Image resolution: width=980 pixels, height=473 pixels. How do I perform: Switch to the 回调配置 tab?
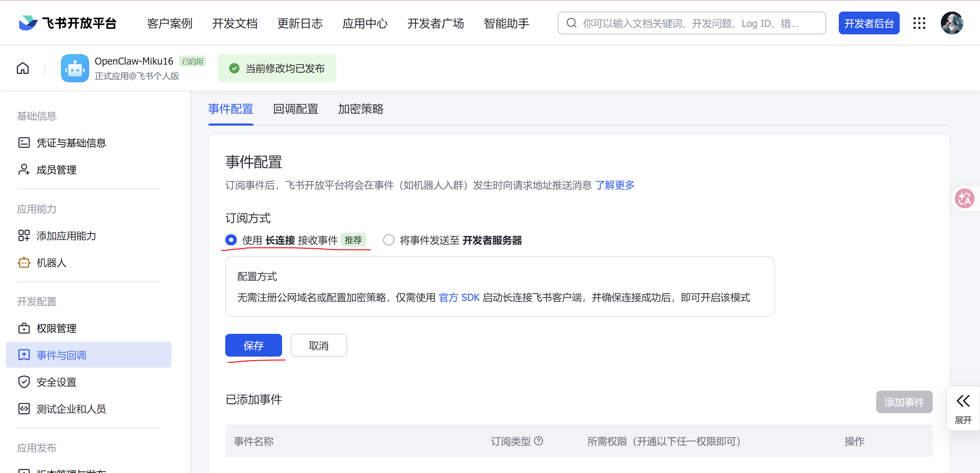pyautogui.click(x=296, y=109)
